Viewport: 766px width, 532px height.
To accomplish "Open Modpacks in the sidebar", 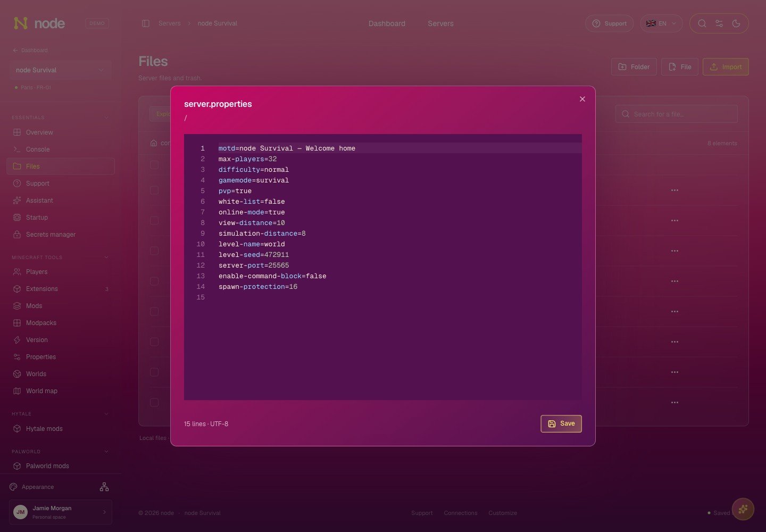I will pyautogui.click(x=61, y=323).
